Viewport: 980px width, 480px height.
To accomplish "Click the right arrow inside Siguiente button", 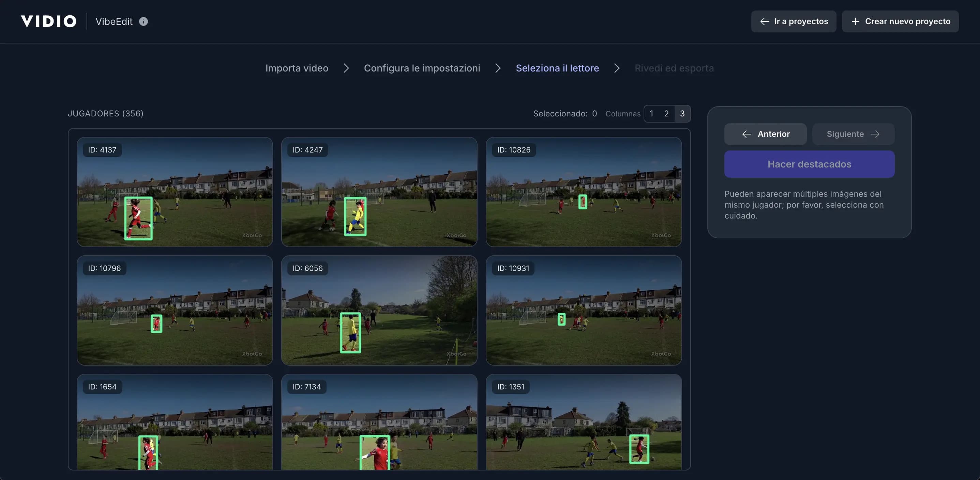I will coord(876,134).
